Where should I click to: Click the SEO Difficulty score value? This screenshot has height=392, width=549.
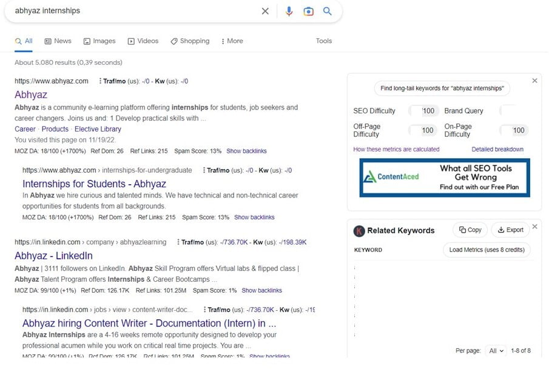click(423, 111)
